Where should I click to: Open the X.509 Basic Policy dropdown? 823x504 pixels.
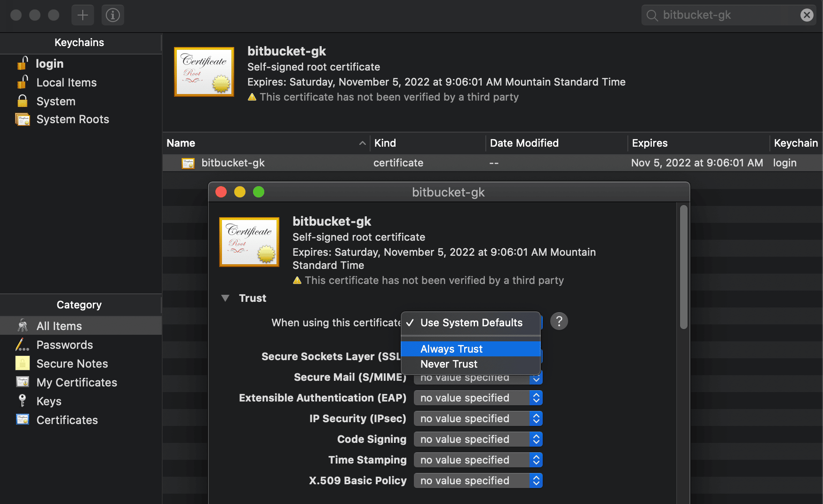[478, 480]
